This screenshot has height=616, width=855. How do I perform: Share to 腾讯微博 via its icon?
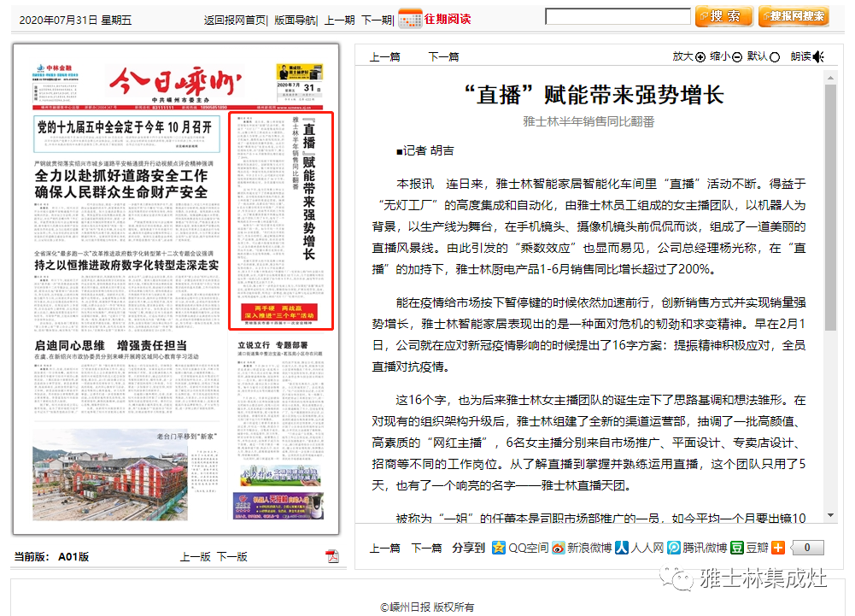coord(674,548)
